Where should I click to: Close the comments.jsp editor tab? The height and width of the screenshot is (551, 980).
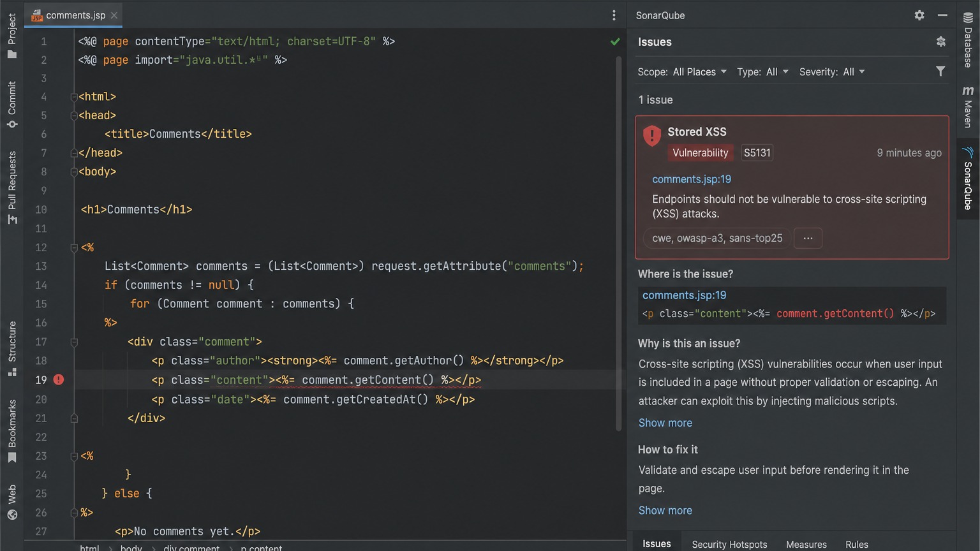click(114, 15)
